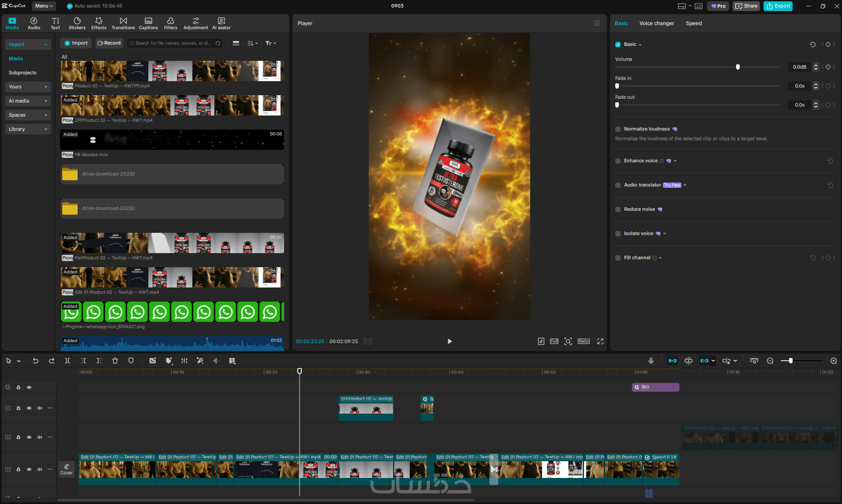Click the Import media button
This screenshot has width=842, height=504.
click(76, 43)
